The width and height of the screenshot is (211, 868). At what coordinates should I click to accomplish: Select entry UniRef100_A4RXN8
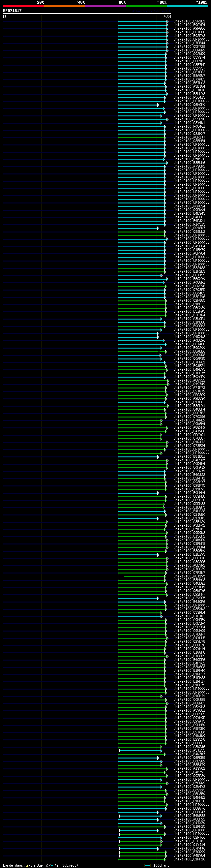click(x=189, y=337)
